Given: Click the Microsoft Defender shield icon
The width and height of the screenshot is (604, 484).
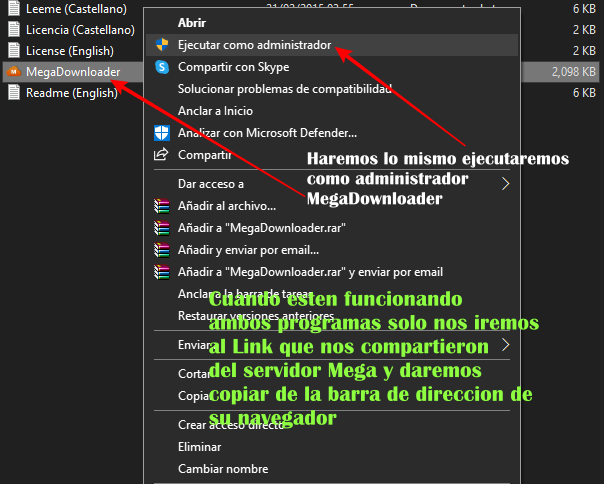Looking at the screenshot, I should (162, 133).
